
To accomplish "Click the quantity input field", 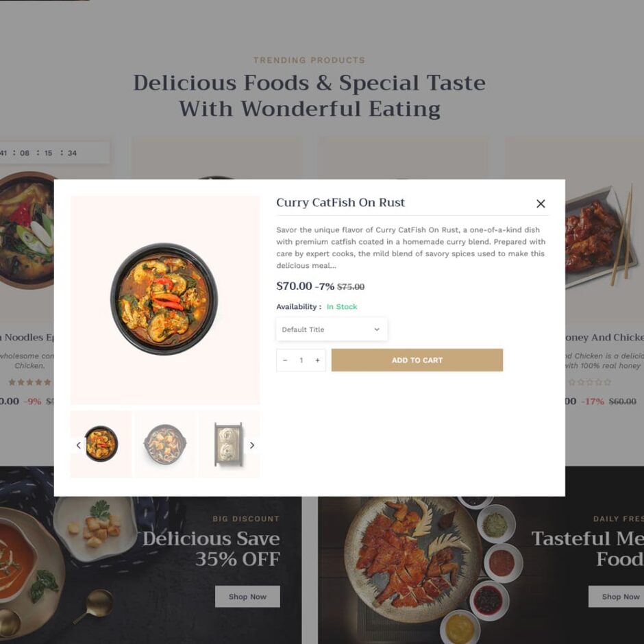I will click(x=301, y=360).
